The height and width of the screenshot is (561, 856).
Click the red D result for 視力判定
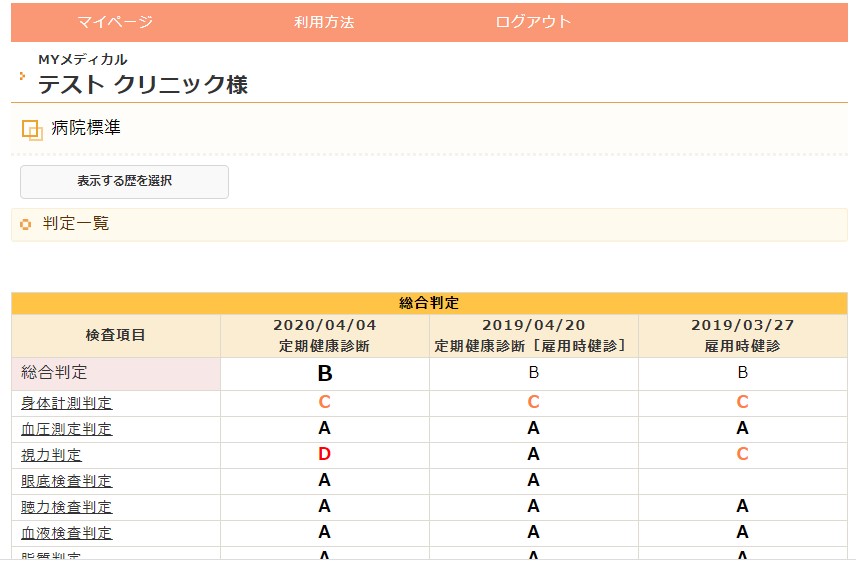pyautogui.click(x=324, y=455)
